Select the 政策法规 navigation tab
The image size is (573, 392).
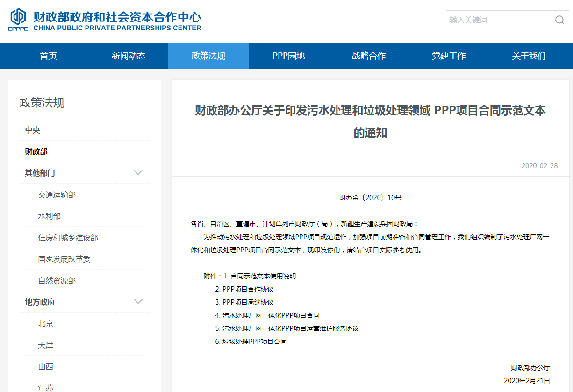coord(208,56)
